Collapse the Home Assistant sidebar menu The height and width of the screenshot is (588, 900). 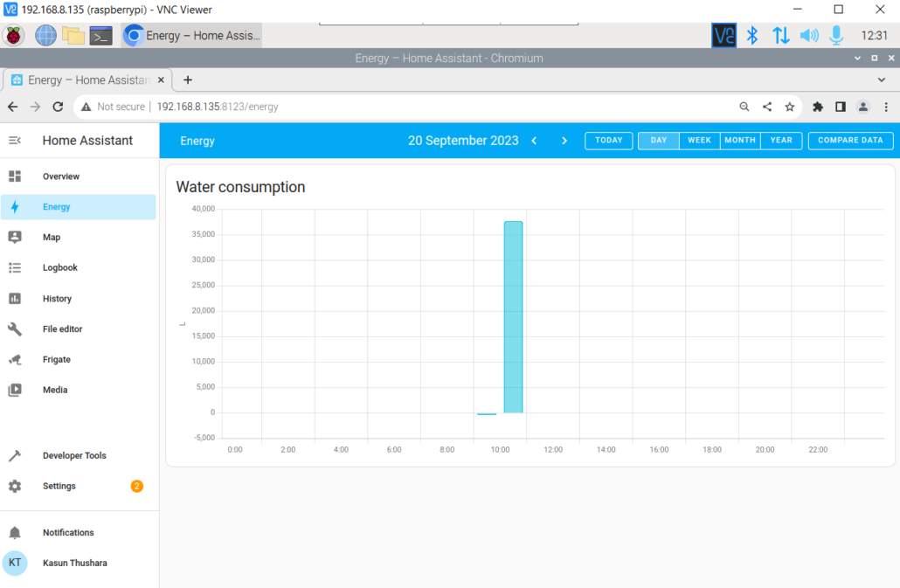pyautogui.click(x=15, y=141)
